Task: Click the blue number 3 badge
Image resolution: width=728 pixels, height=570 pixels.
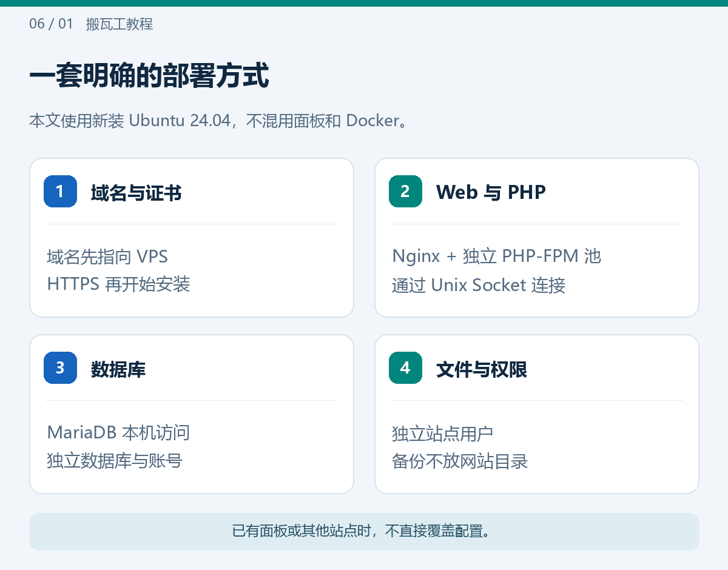Action: (60, 368)
